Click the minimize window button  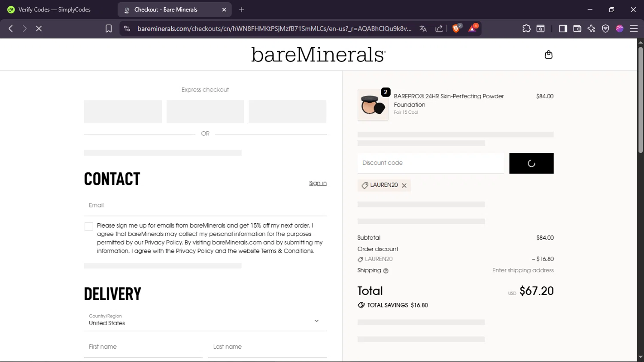tap(590, 9)
